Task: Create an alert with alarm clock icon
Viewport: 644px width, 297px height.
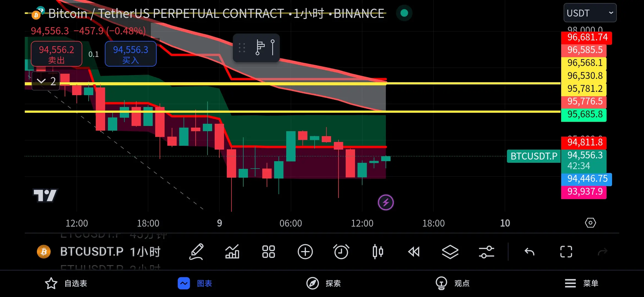Action: tap(341, 252)
